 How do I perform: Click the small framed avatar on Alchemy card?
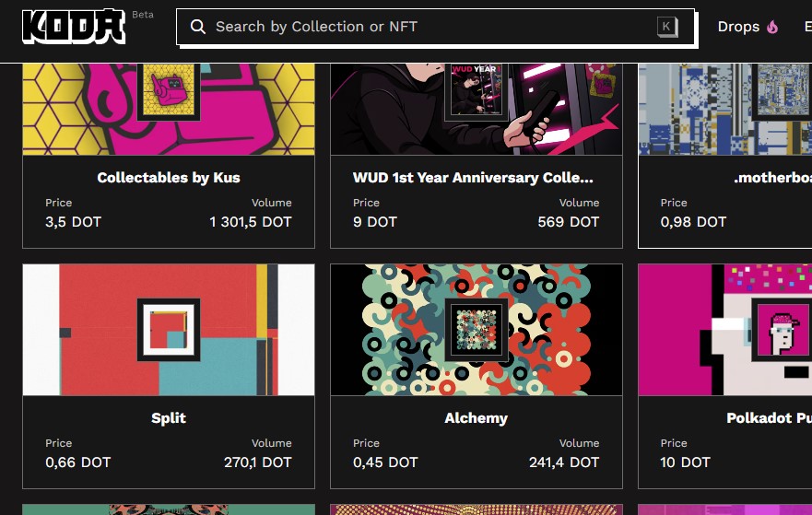pyautogui.click(x=477, y=330)
